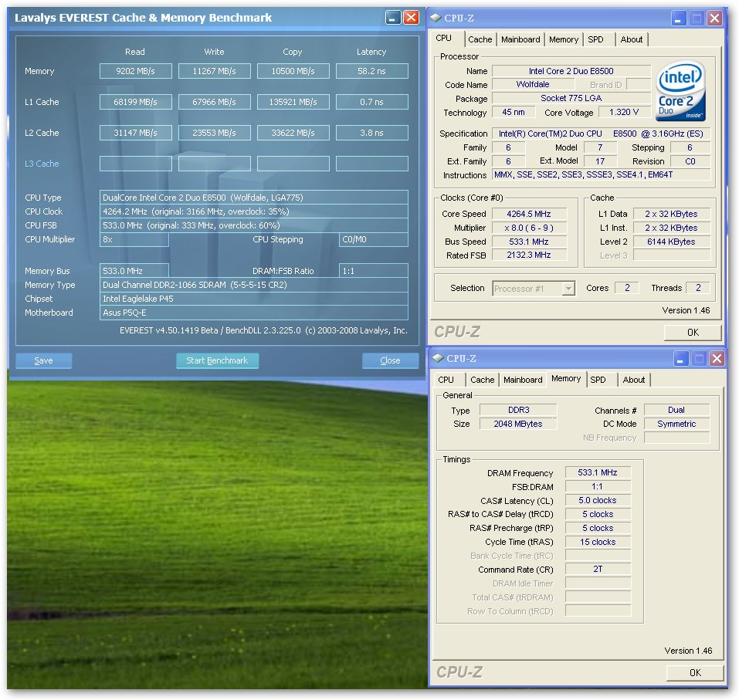Image resolution: width=739 pixels, height=700 pixels.
Task: Click the DRAM Frequency 533.1 MHz field
Action: coord(598,473)
